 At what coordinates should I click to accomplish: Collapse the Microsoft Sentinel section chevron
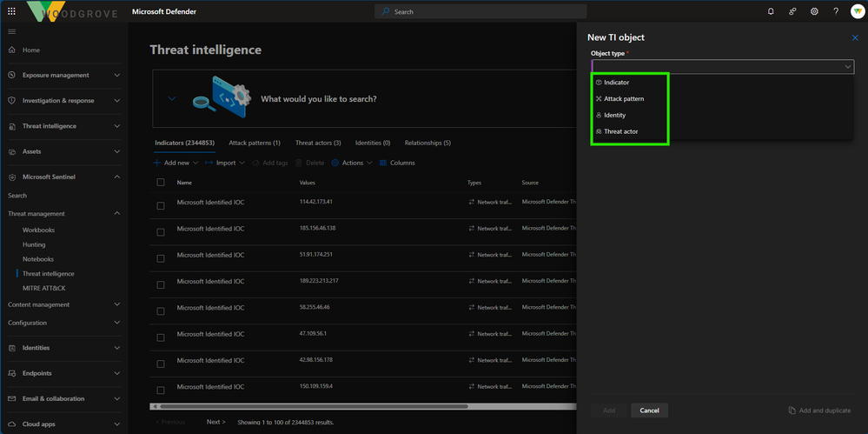click(116, 177)
